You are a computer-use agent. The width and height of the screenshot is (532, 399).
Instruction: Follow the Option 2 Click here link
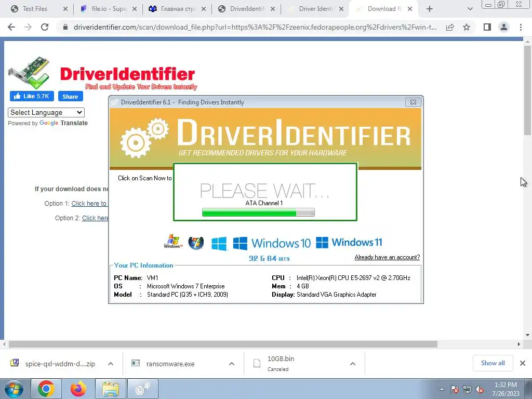coord(95,218)
